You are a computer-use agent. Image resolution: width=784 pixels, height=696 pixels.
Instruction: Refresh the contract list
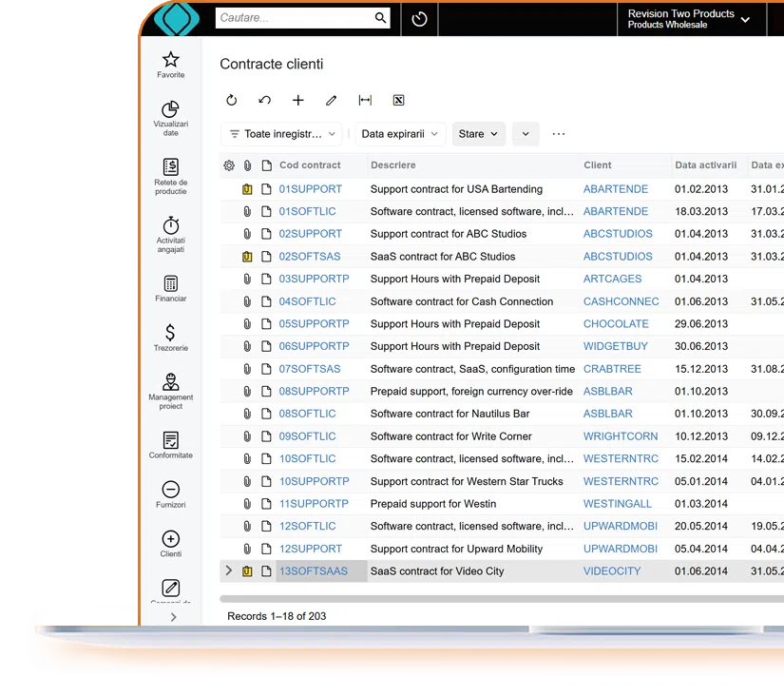(231, 100)
